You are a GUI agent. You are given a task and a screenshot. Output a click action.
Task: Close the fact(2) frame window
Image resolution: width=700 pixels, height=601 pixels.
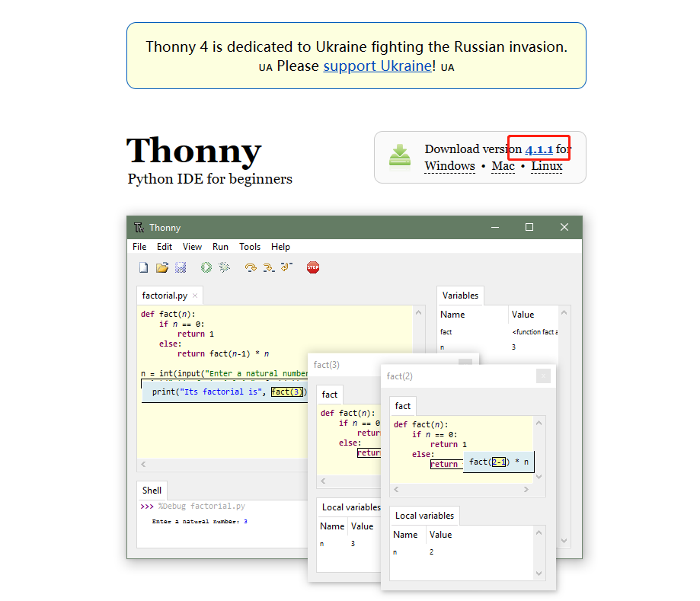(543, 376)
